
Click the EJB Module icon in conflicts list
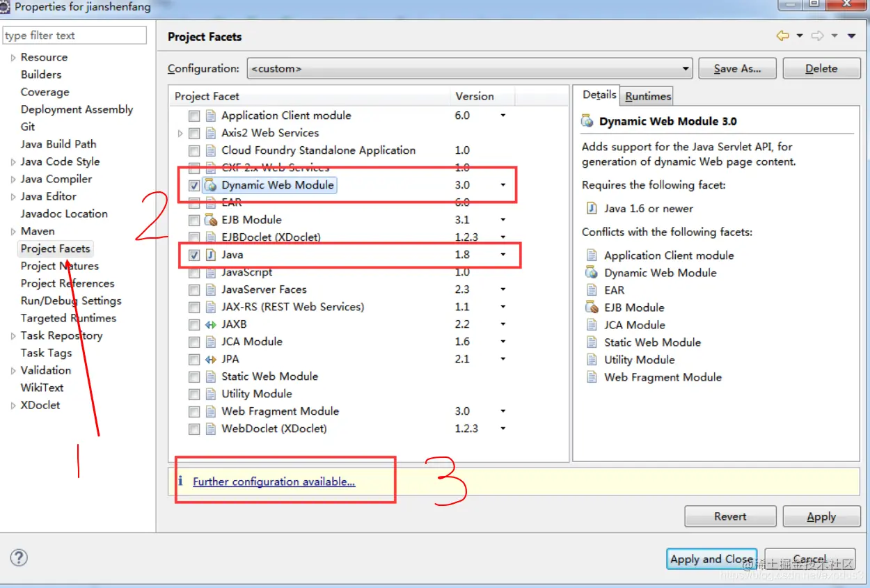(592, 307)
